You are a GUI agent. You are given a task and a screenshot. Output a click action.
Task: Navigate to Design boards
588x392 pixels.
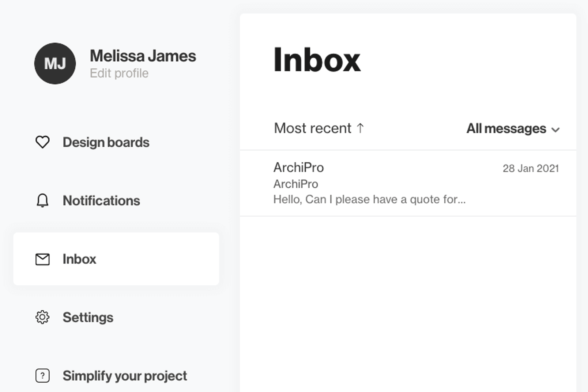point(106,142)
